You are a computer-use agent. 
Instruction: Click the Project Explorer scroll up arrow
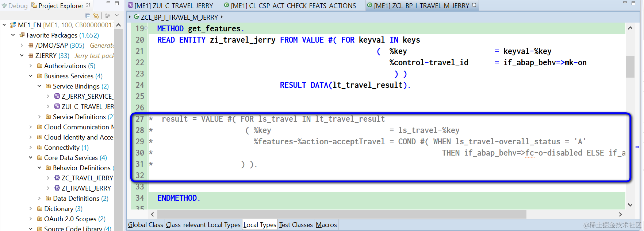pyautogui.click(x=118, y=25)
